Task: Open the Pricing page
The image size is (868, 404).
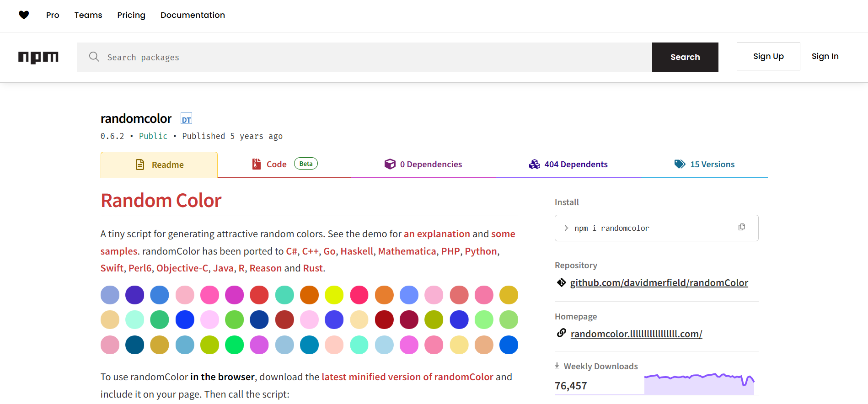Action: (x=131, y=15)
